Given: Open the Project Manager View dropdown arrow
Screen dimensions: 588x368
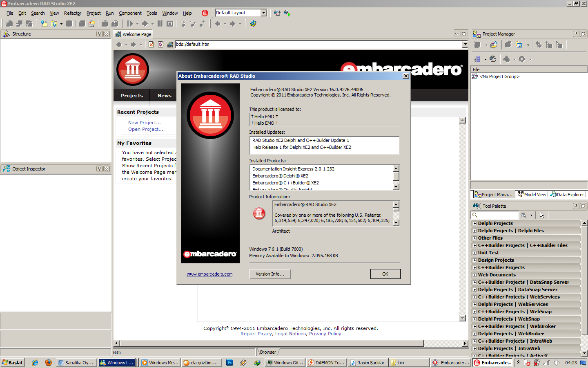Looking at the screenshot, I should click(528, 45).
